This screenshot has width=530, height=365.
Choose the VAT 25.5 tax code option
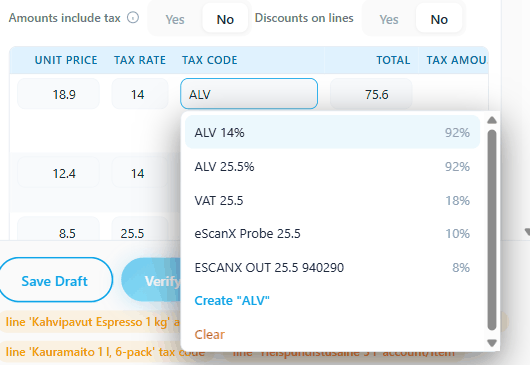pos(332,200)
